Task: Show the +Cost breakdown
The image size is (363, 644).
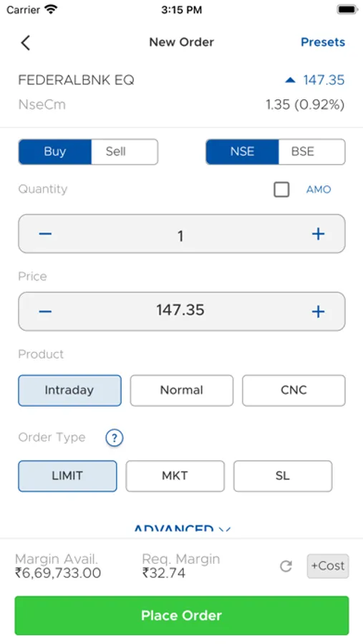Action: [x=328, y=566]
